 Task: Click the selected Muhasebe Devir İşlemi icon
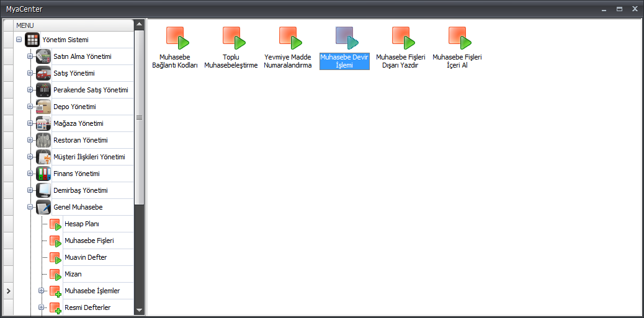[x=347, y=38]
